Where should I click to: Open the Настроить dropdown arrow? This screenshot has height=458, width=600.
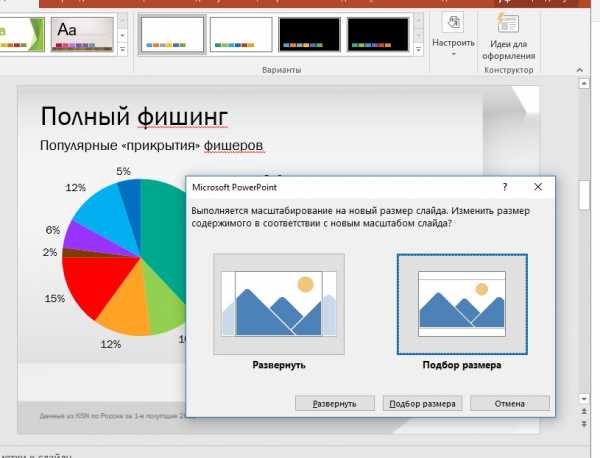tap(453, 54)
